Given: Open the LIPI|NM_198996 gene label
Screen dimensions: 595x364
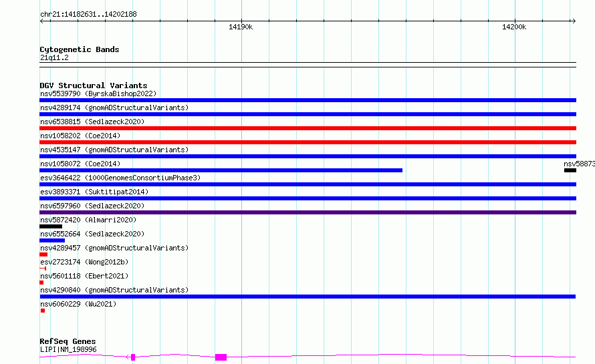Looking at the screenshot, I should 68,349.
